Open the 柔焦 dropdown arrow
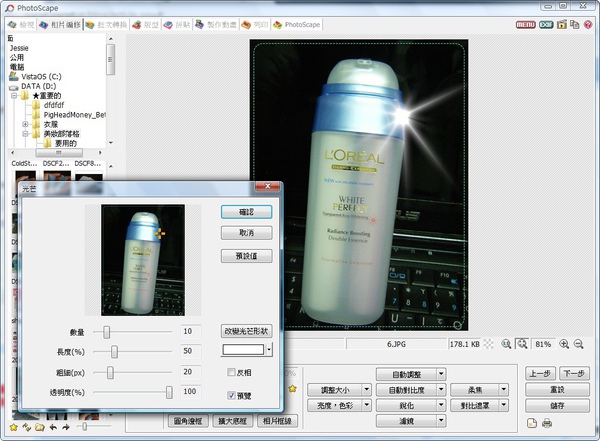Image resolution: width=600 pixels, height=441 pixels. (x=504, y=390)
